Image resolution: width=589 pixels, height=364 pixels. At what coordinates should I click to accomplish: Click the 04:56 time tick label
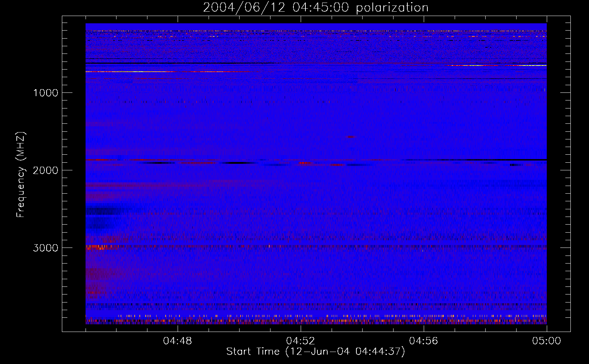(424, 341)
